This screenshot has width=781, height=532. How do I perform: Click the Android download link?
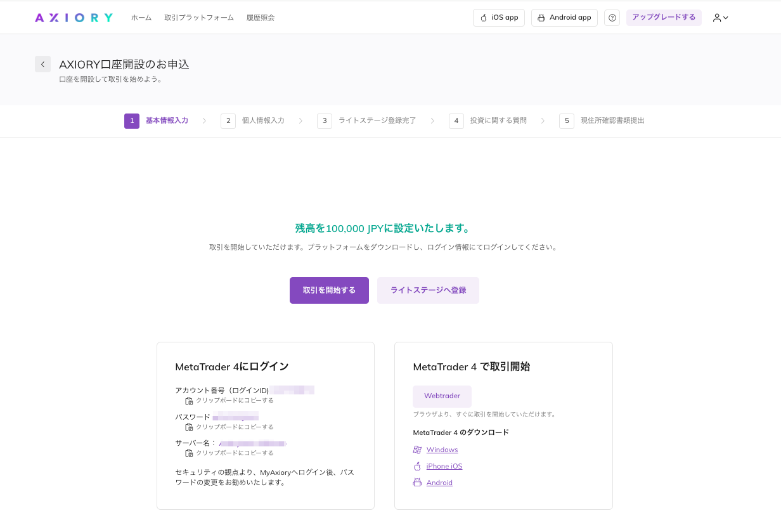click(x=439, y=483)
